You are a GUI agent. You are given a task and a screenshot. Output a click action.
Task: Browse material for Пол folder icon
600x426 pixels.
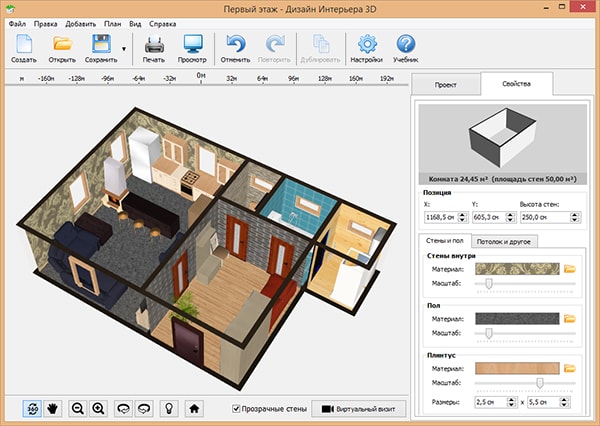[570, 318]
